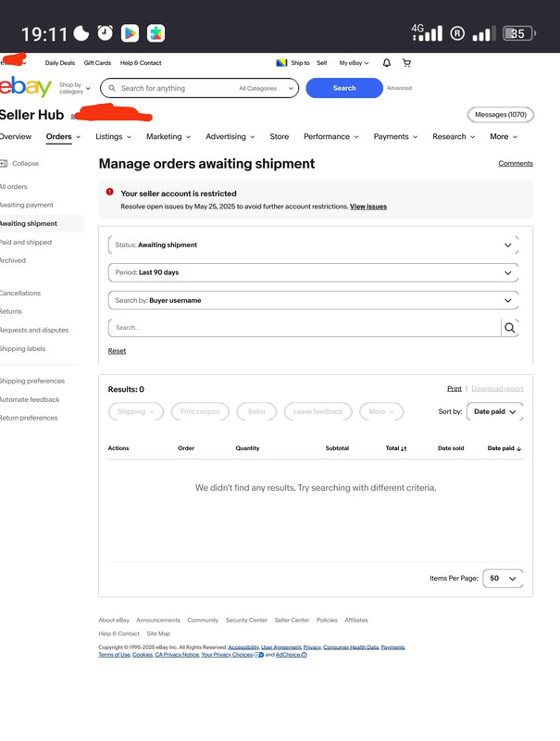Open the Search by: Buyer username dropdown
The height and width of the screenshot is (741, 560).
[x=314, y=300]
